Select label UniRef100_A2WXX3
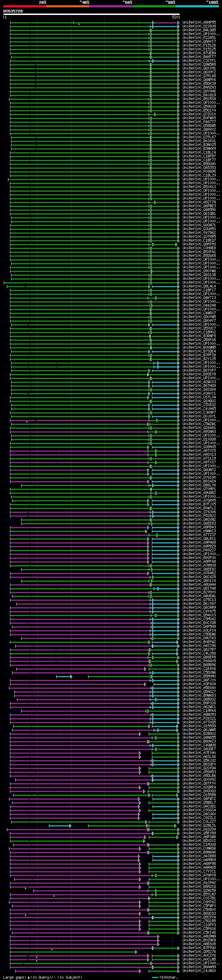Viewport: 222px width, 980px height. [x=199, y=382]
